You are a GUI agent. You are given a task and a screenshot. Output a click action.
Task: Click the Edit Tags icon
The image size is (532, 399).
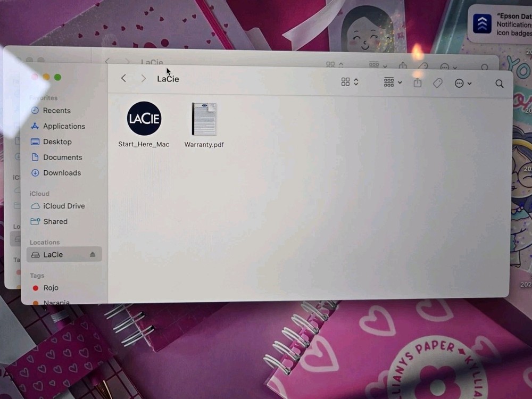click(x=438, y=83)
